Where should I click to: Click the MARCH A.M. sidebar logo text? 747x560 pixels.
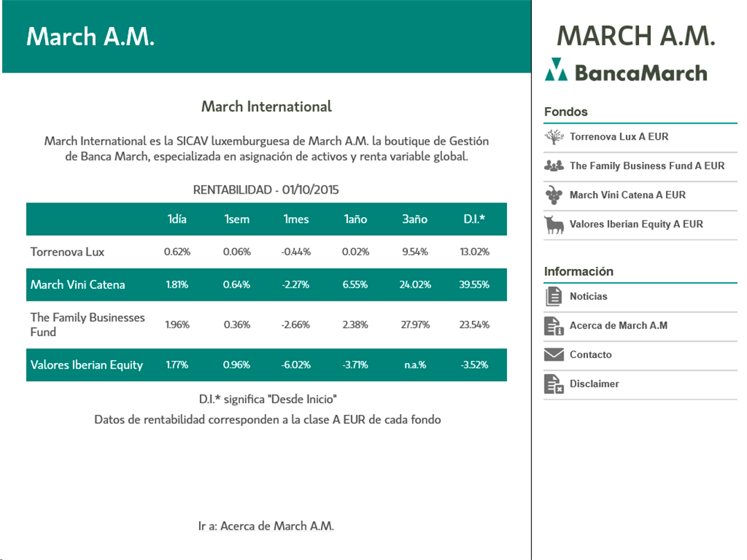click(x=636, y=36)
